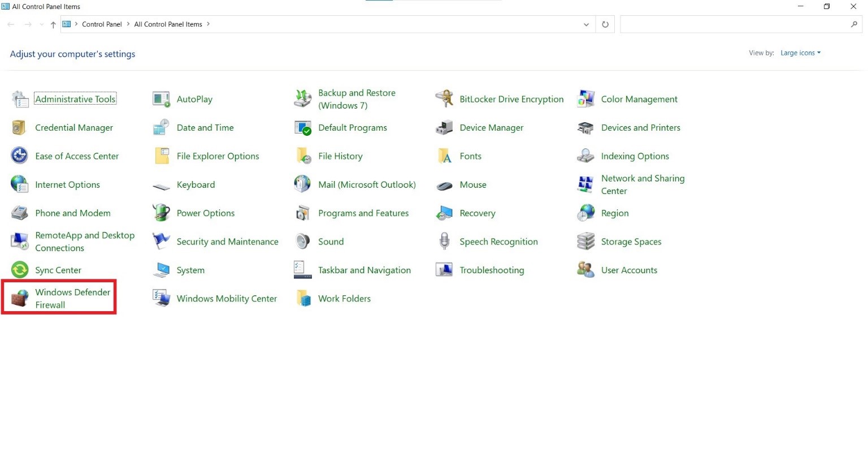Click the Storage Spaces link
The width and height of the screenshot is (868, 465).
tap(631, 242)
